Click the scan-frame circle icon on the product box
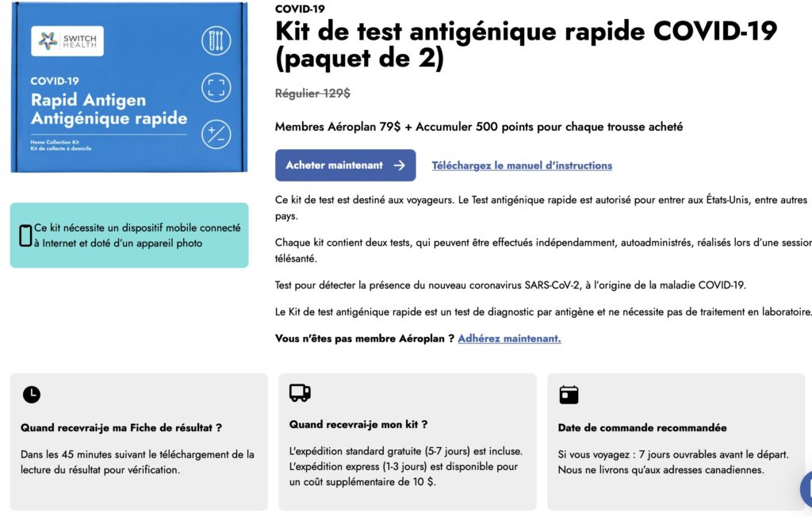The image size is (812, 516). pyautogui.click(x=215, y=87)
